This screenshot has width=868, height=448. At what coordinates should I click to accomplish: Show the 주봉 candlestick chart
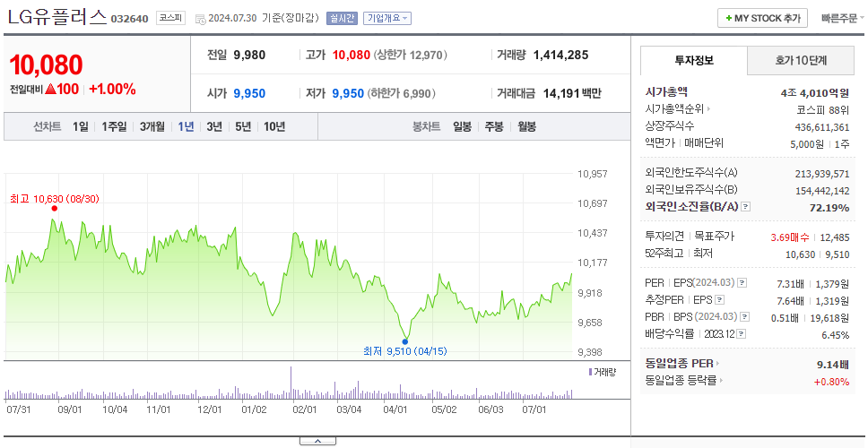[x=494, y=126]
